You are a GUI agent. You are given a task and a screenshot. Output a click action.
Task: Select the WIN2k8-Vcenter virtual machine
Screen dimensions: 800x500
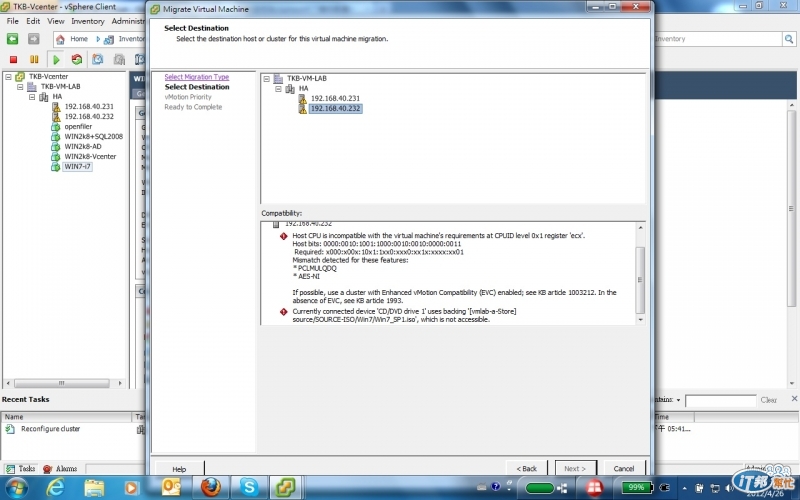(x=90, y=157)
